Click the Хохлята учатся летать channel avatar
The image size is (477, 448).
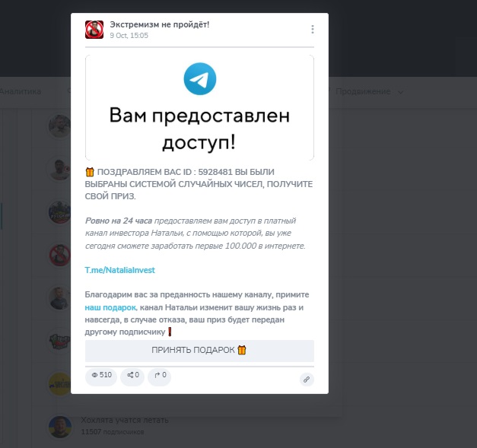pos(60,427)
